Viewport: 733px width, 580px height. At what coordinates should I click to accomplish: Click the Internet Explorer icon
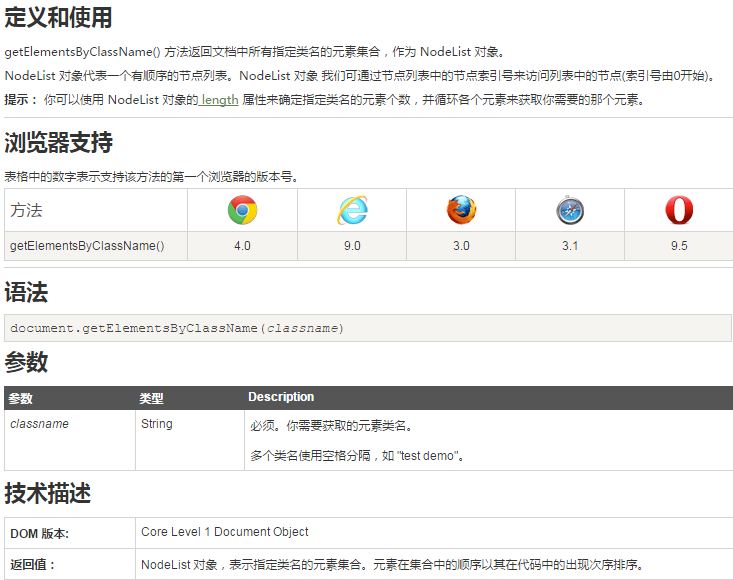click(352, 210)
